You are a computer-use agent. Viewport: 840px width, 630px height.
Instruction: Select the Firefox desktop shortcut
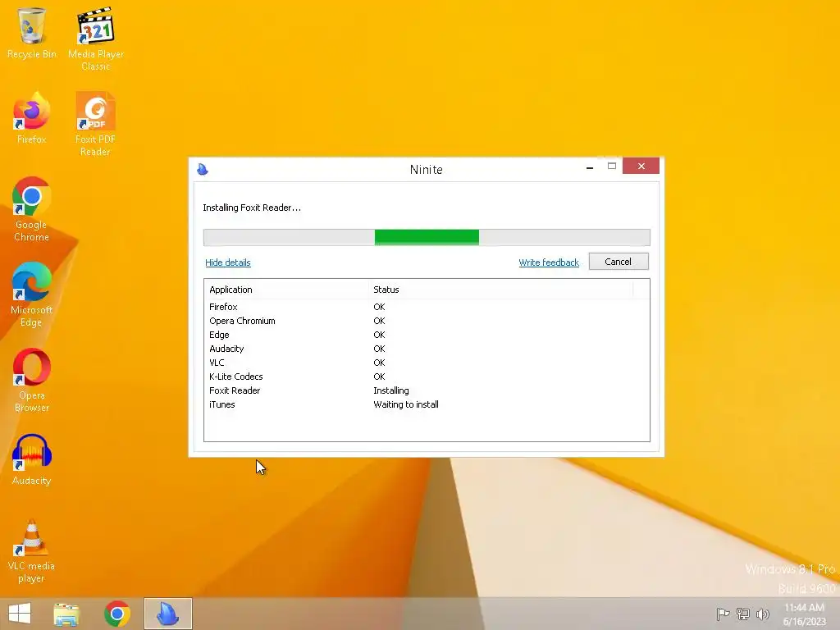[32, 118]
